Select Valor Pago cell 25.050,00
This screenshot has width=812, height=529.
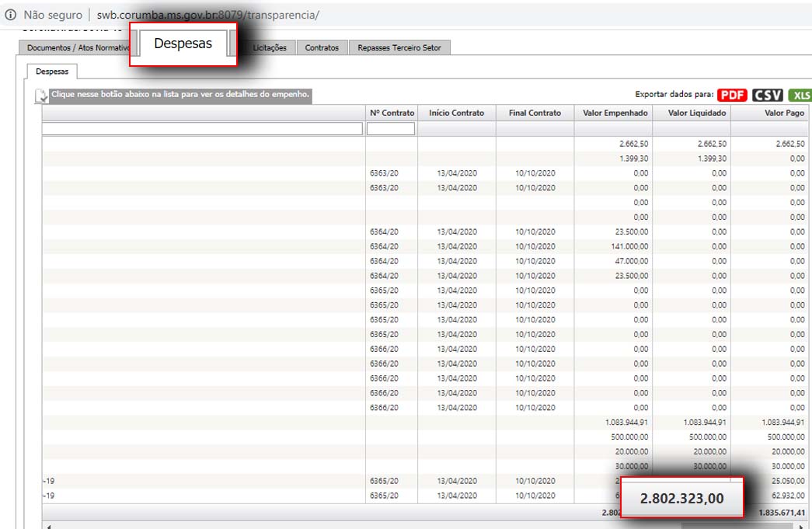click(x=788, y=481)
